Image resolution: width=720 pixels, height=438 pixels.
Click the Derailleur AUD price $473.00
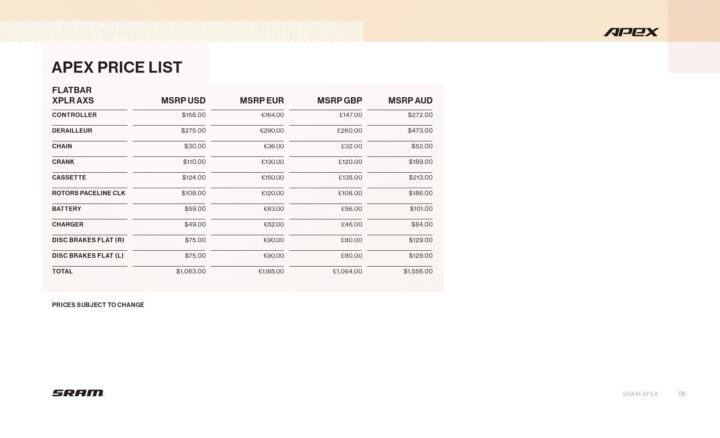[420, 131]
